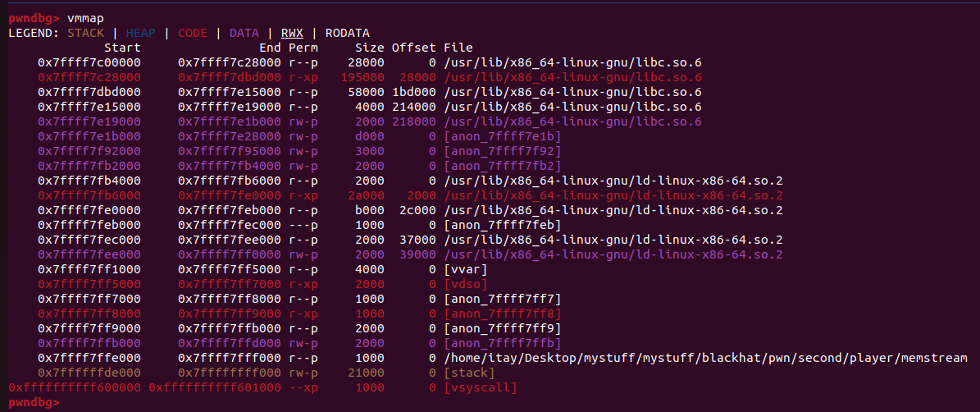Click start address 0xffffffffff600000
980x412 pixels.
pyautogui.click(x=75, y=388)
